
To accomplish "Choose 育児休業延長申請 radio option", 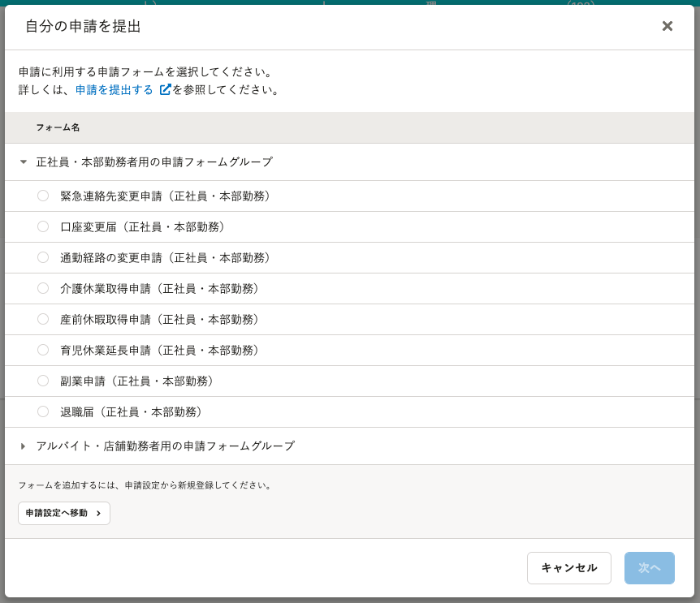I will pos(43,350).
